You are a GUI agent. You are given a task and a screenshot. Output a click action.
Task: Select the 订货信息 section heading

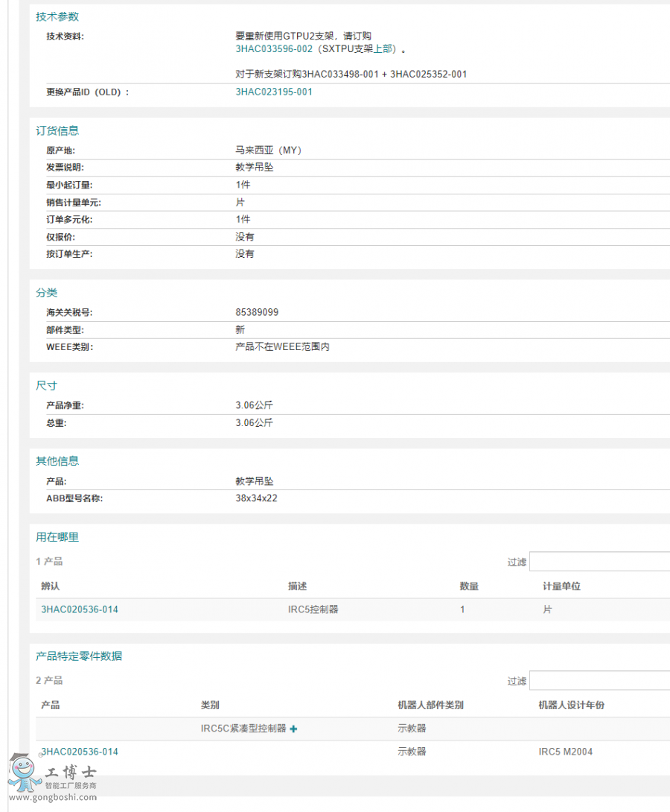point(56,130)
